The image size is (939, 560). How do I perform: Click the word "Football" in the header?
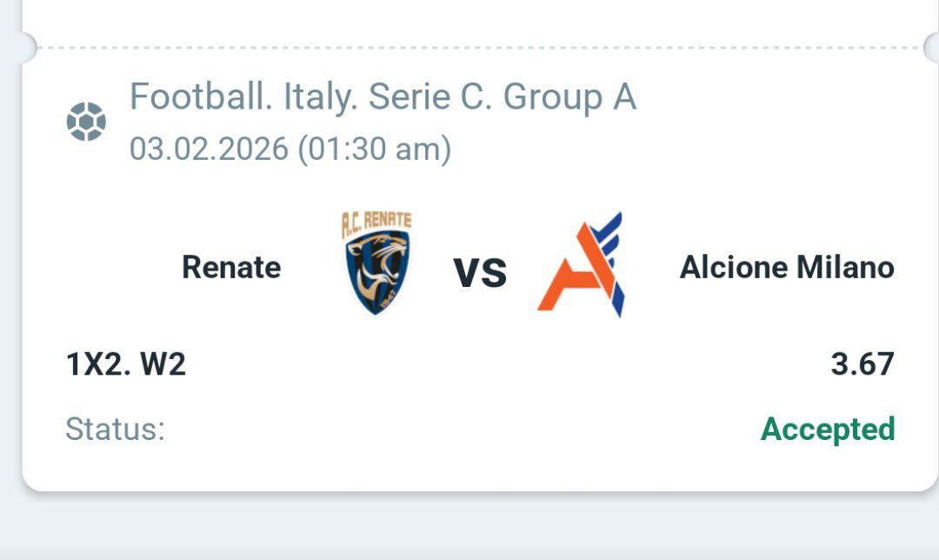pos(196,97)
